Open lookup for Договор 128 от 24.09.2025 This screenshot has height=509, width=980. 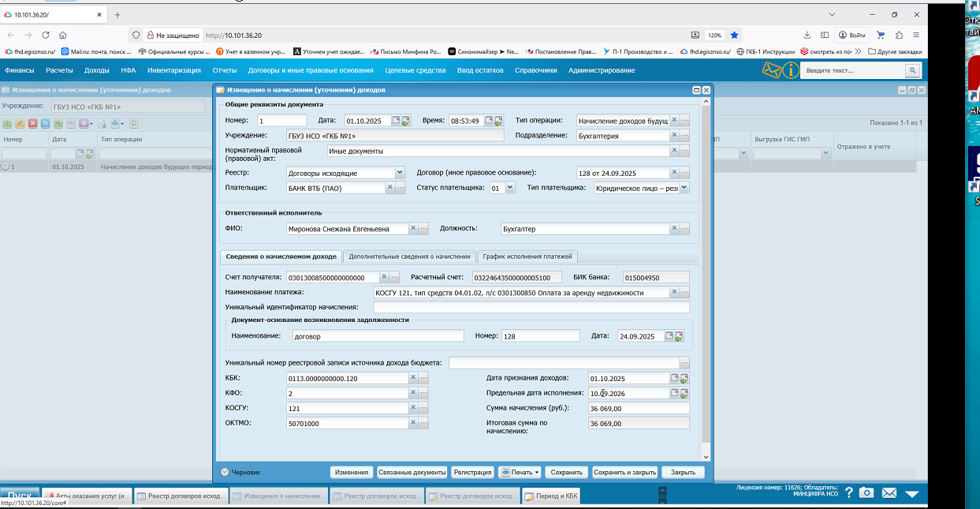pyautogui.click(x=684, y=173)
